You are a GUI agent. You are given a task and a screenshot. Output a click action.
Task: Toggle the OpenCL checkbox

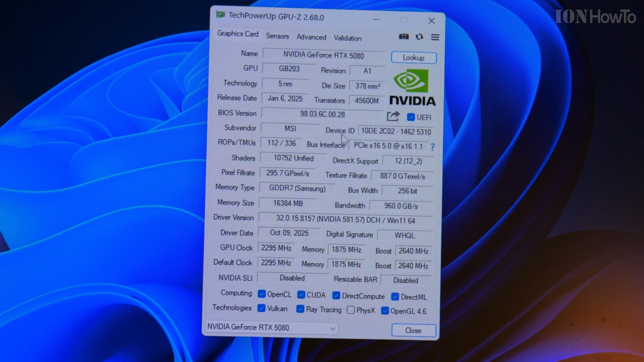(x=262, y=294)
